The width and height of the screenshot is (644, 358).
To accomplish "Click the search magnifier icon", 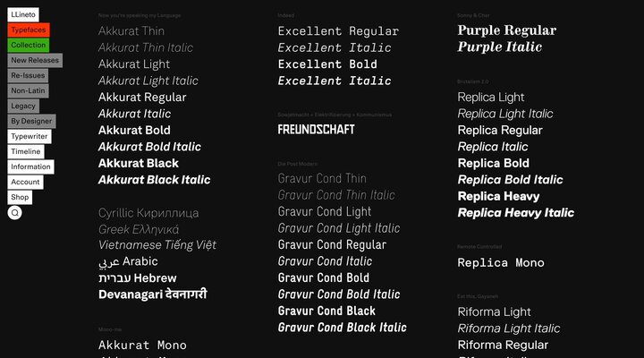I will tap(14, 213).
